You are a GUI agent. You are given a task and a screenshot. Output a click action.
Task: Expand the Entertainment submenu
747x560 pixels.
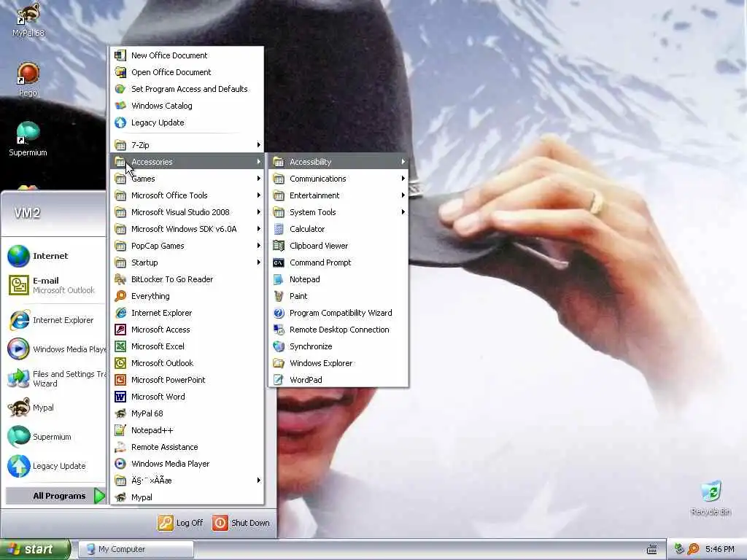[x=338, y=195]
